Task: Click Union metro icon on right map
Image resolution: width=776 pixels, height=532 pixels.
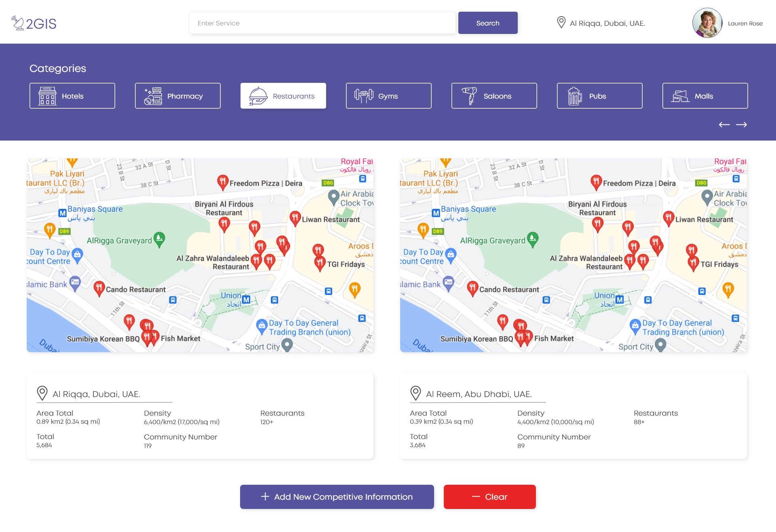Action: pyautogui.click(x=620, y=299)
